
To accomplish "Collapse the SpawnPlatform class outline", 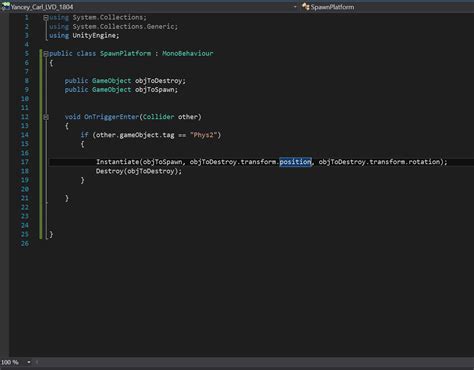I will click(x=46, y=54).
